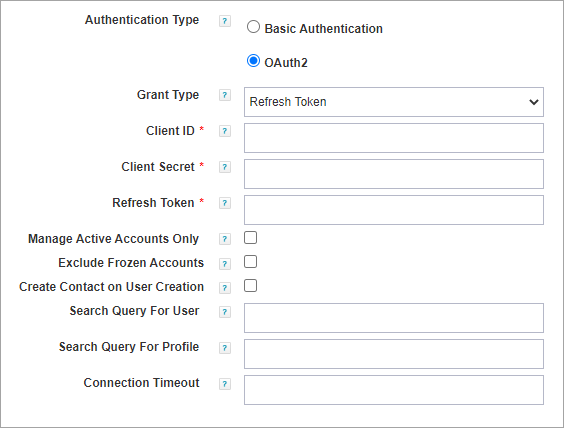The height and width of the screenshot is (428, 564).
Task: Show help for Client ID field
Action: pos(225,131)
